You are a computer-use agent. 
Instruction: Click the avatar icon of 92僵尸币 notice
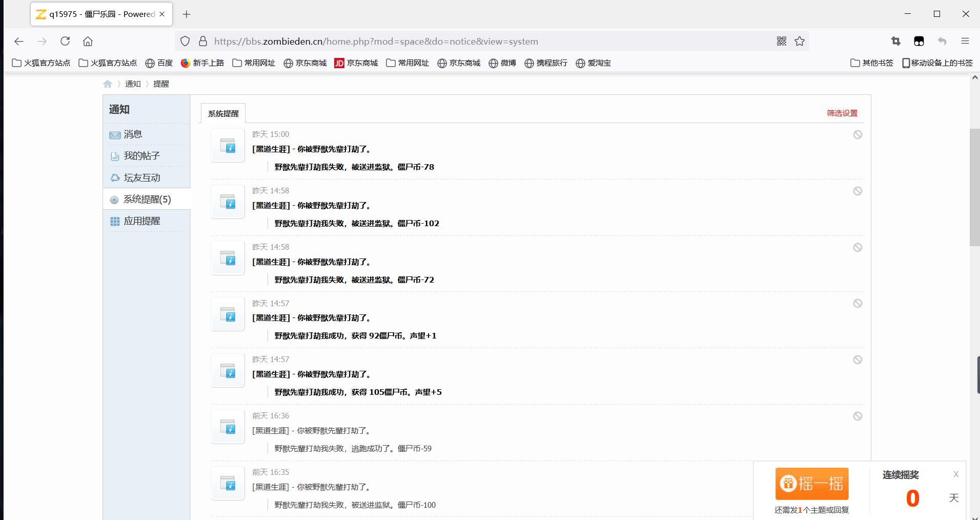(228, 314)
